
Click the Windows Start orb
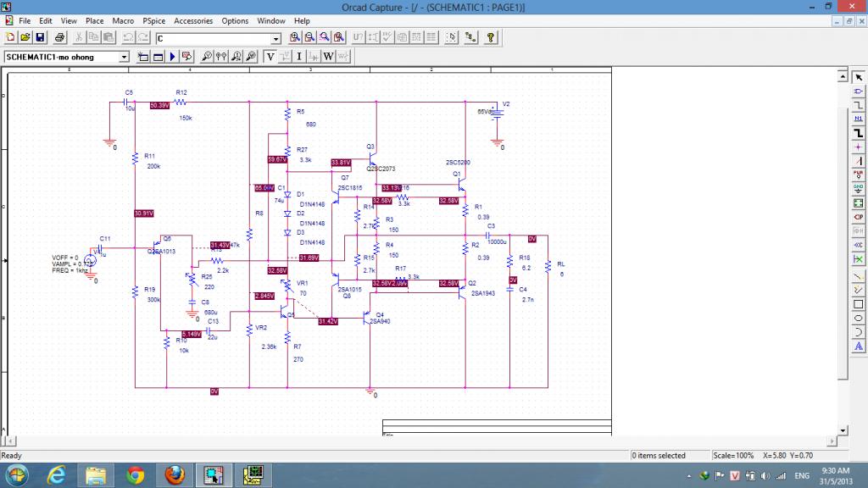(x=17, y=475)
